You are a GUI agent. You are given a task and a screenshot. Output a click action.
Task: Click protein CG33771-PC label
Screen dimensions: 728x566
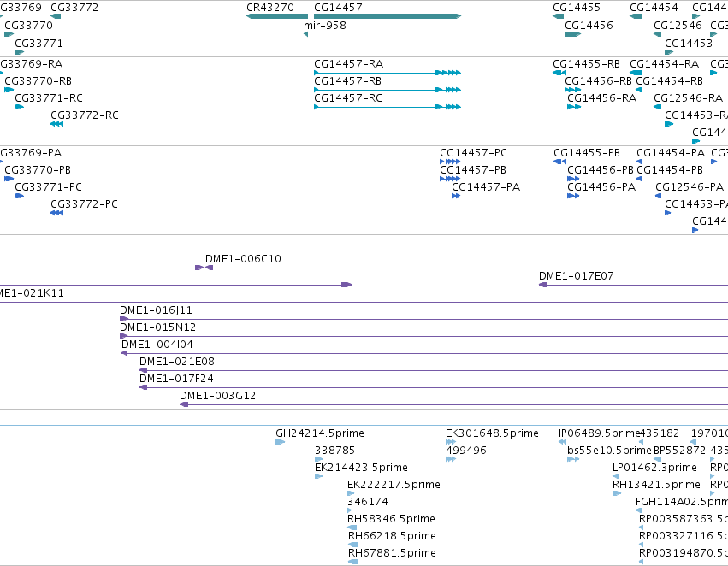pyautogui.click(x=48, y=187)
